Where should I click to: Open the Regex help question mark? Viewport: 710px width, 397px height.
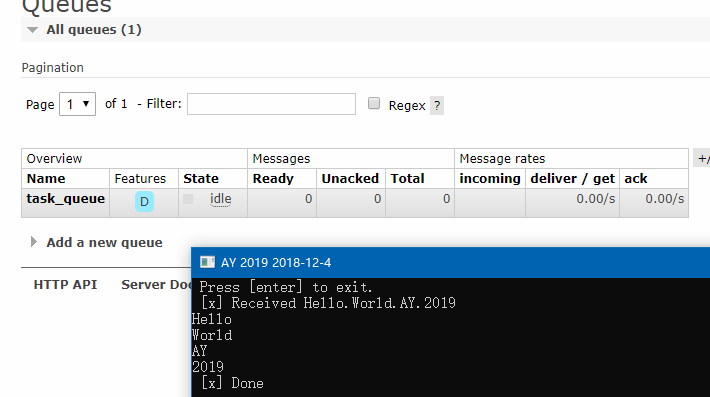tap(437, 105)
